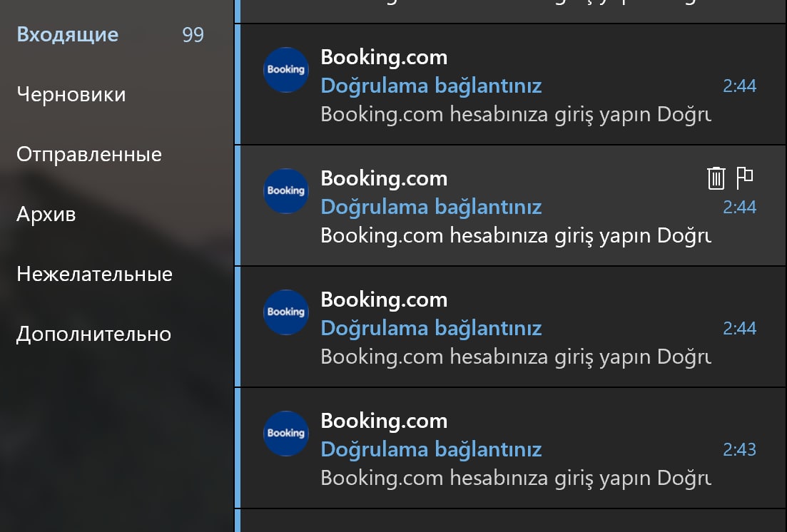The width and height of the screenshot is (787, 532).
Task: Click the Booking avatar in the highlighted email row
Action: [286, 191]
